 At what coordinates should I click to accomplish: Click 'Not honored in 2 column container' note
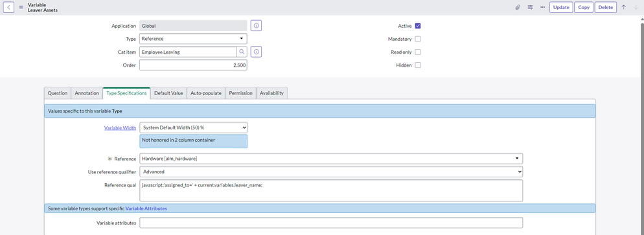point(194,141)
